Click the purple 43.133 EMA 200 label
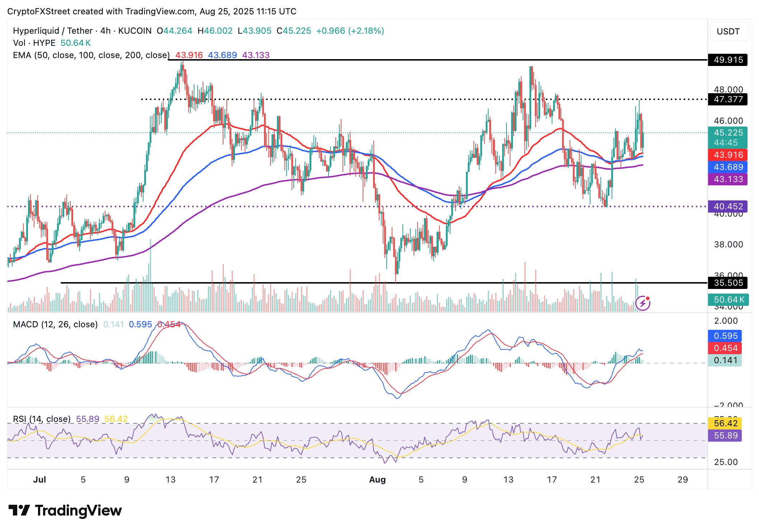Image resolution: width=759 pixels, height=532 pixels. [728, 179]
